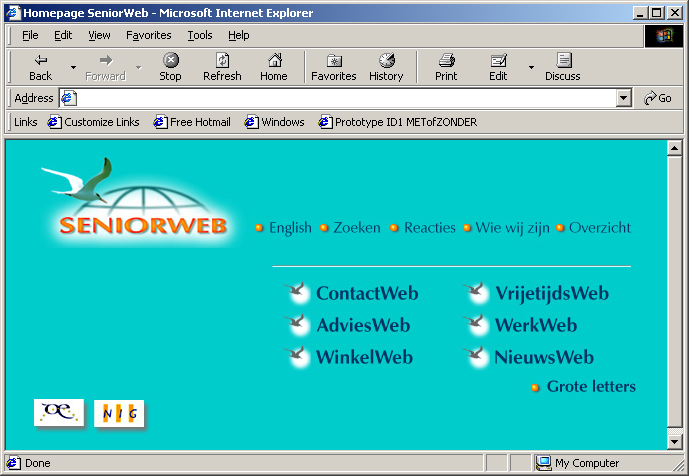Click the scrollbar down arrow
The width and height of the screenshot is (689, 476).
pos(674,441)
